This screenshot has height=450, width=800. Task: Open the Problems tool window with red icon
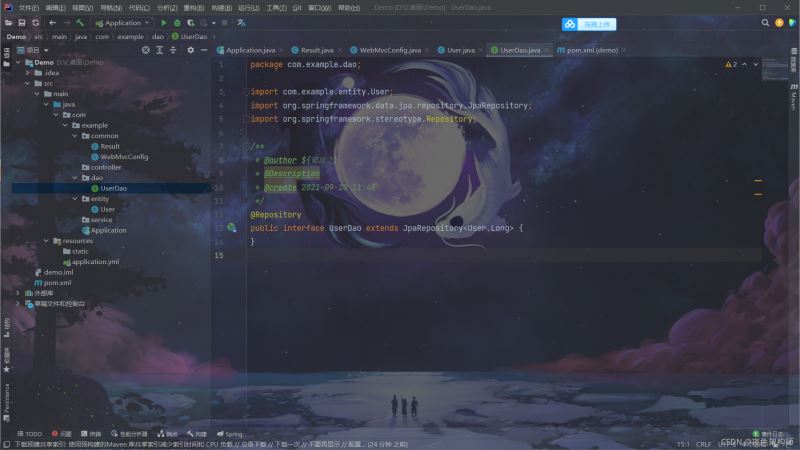click(x=62, y=434)
